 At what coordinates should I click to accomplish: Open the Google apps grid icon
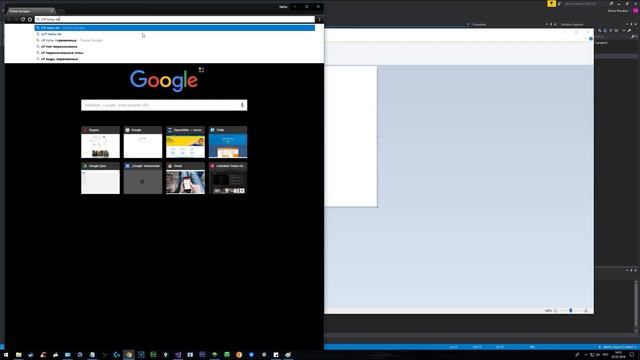point(201,70)
